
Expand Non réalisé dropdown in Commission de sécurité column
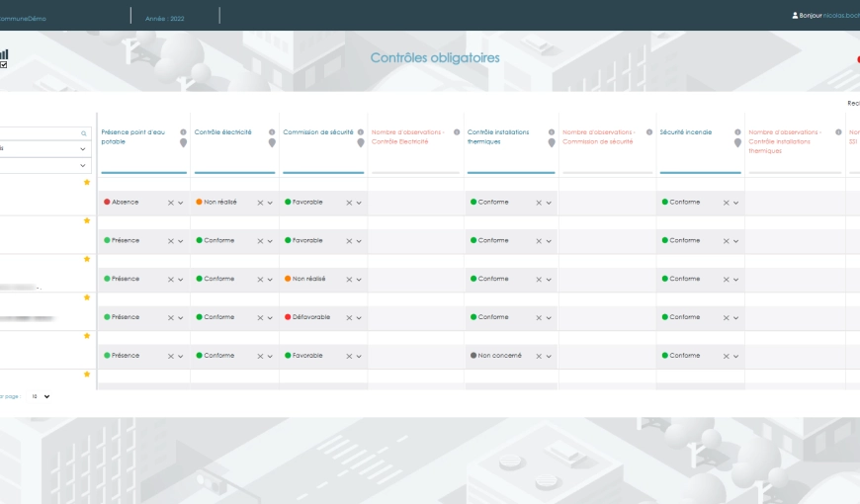click(x=359, y=280)
